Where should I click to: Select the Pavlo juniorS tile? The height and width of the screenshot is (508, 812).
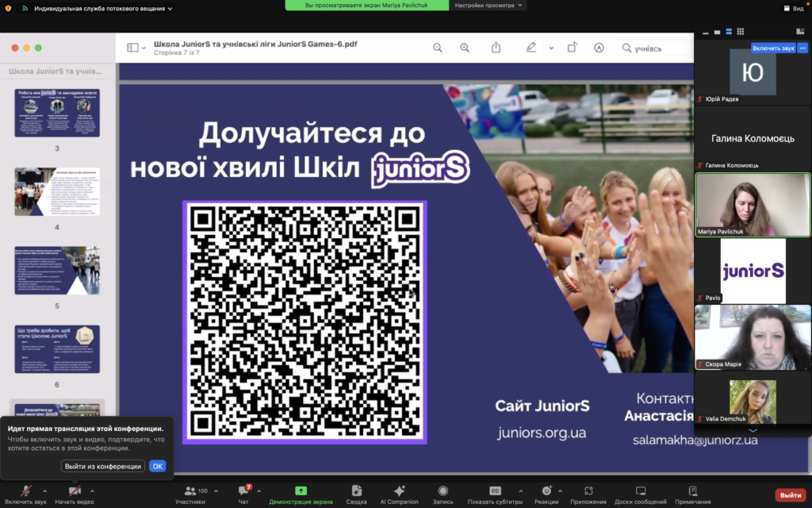click(753, 271)
